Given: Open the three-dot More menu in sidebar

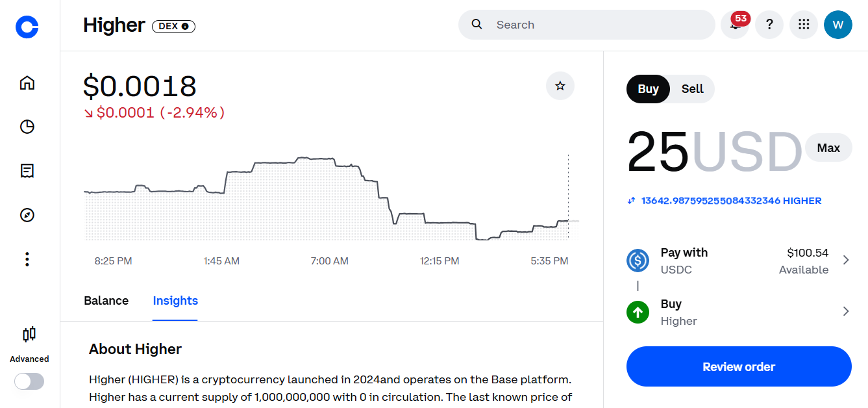Looking at the screenshot, I should [x=27, y=260].
